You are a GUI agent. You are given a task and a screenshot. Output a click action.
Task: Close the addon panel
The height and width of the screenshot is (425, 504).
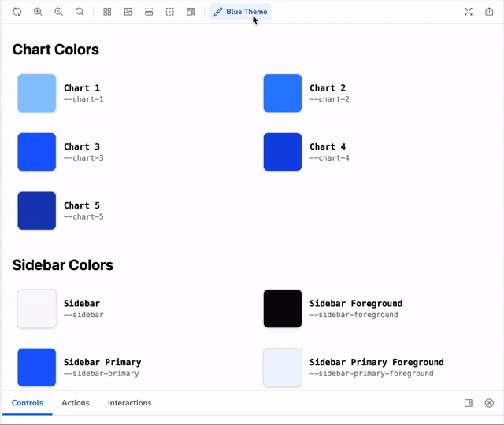tap(489, 403)
